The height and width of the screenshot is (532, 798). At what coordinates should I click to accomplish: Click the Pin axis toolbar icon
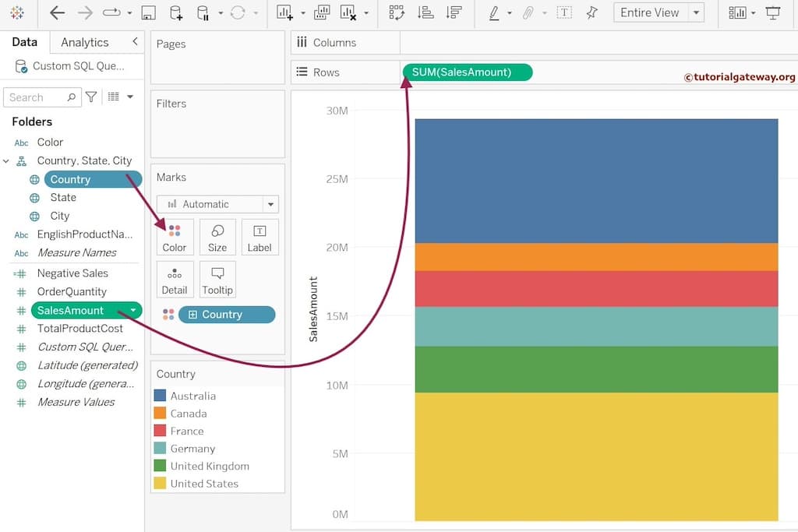coord(591,12)
